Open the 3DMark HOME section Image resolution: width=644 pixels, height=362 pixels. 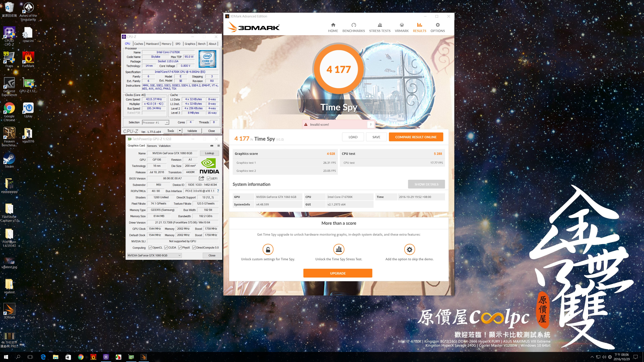pos(333,27)
